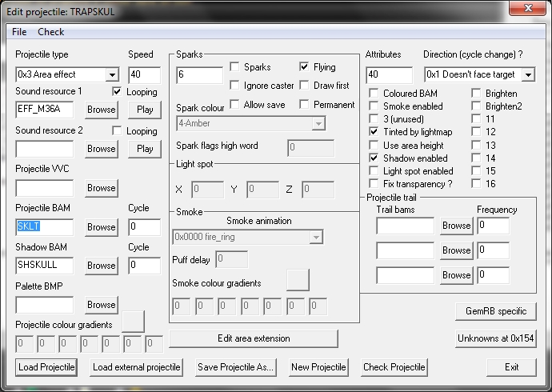
Task: Check attribute bit 11 checkbox
Action: (476, 119)
